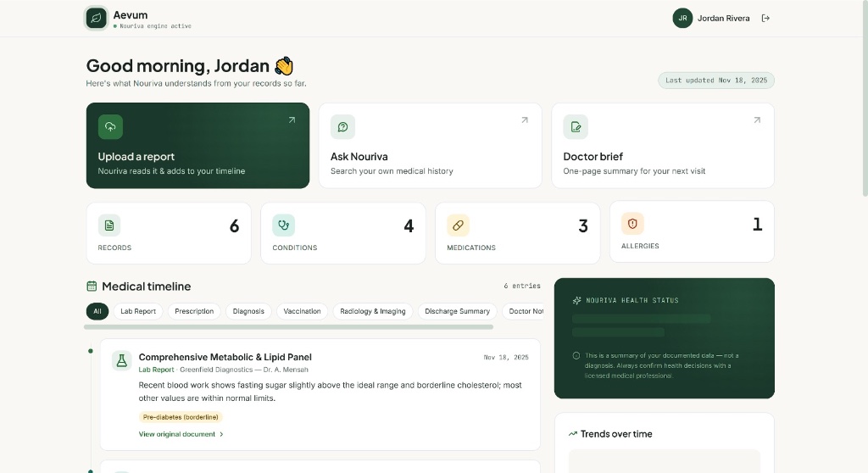Filter timeline by Prescription
The height and width of the screenshot is (473, 868).
pos(194,311)
